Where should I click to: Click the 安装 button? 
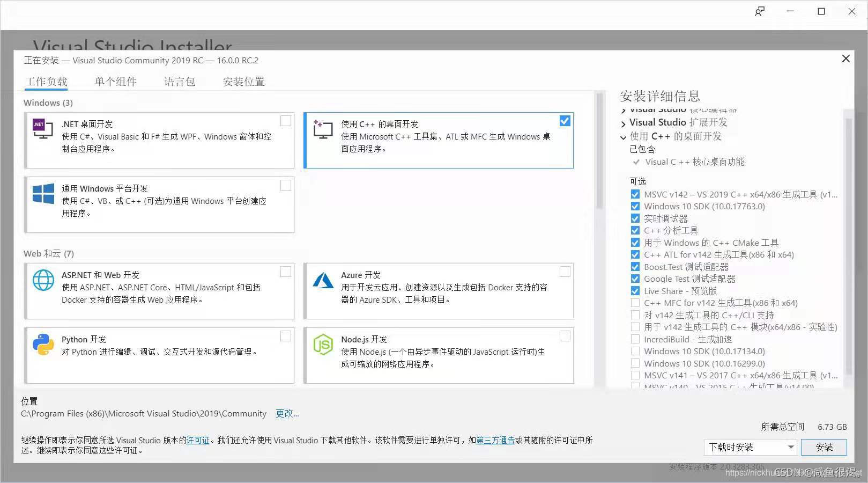(824, 447)
